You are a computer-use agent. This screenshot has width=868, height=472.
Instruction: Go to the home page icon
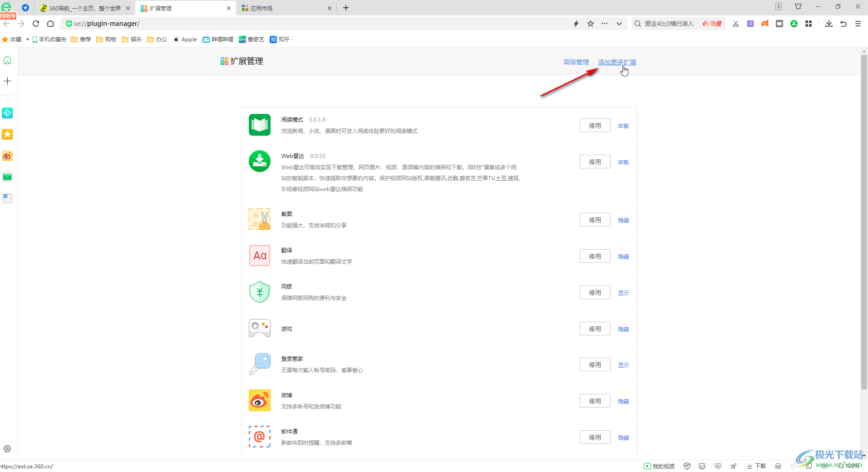pos(50,24)
